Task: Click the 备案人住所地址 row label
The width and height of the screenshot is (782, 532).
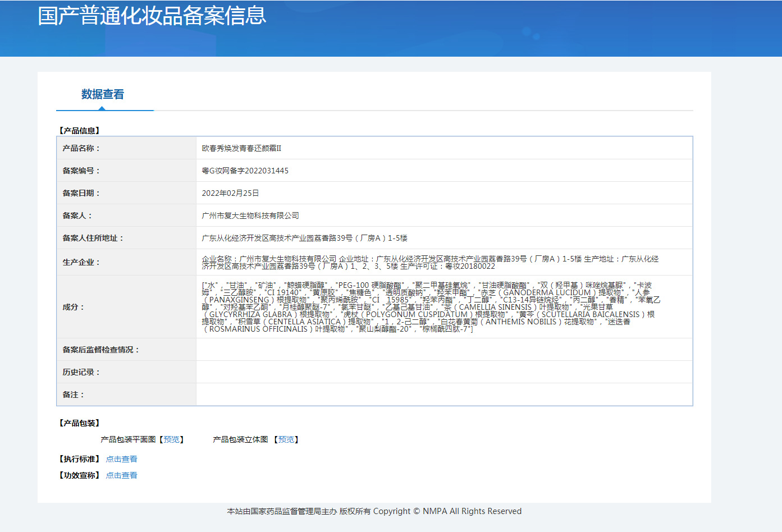Action: coord(93,238)
